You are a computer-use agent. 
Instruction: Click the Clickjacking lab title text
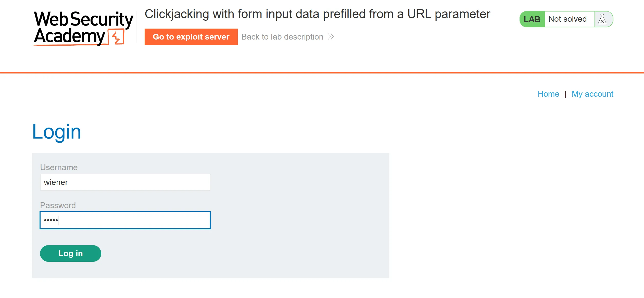(x=317, y=14)
